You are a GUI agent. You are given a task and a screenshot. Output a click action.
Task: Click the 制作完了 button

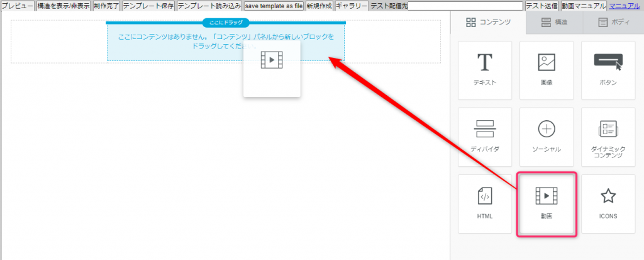coord(106,6)
